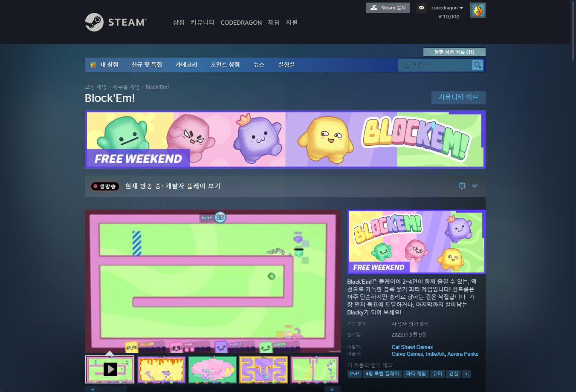576x392 pixels.
Task: Click the Block'Em Free Weekend wide banner
Action: (285, 139)
